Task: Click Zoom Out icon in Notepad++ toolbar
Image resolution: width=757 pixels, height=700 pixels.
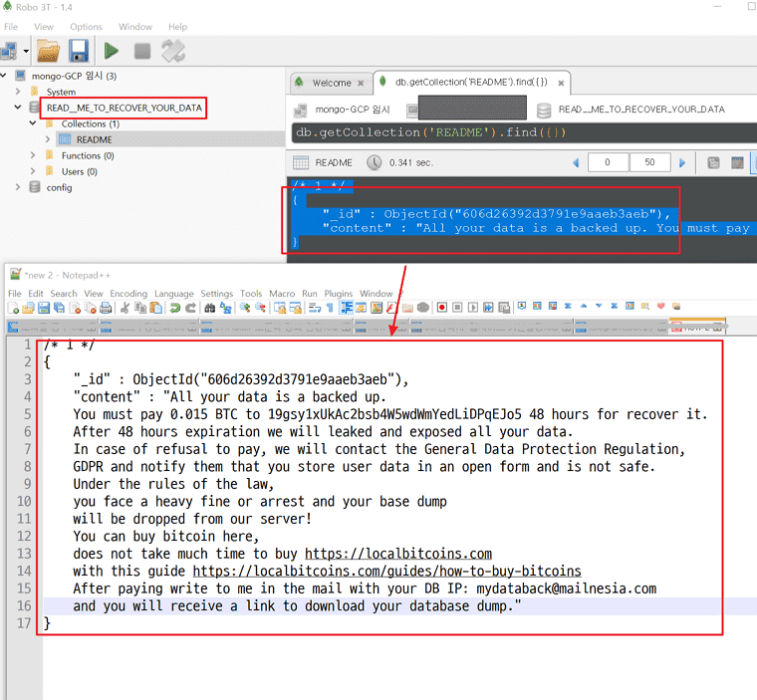Action: point(260,307)
